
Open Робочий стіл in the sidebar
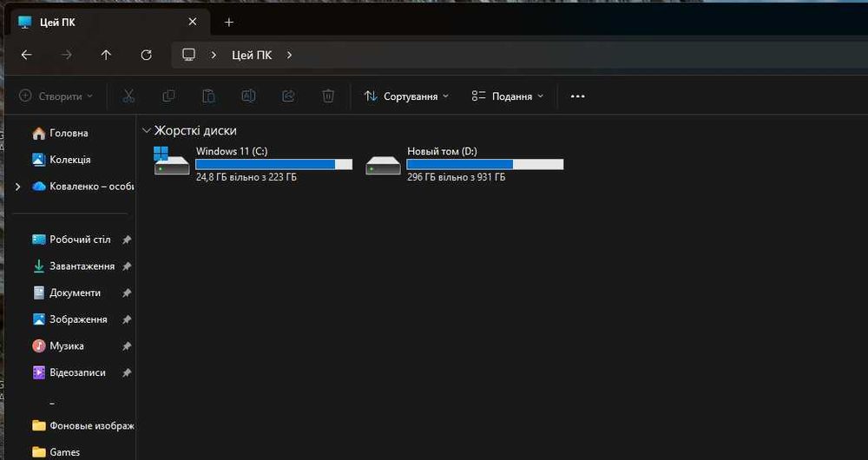tap(71, 240)
